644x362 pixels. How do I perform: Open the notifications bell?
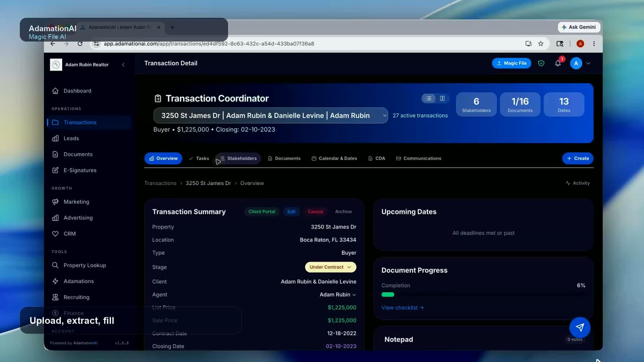click(x=558, y=63)
